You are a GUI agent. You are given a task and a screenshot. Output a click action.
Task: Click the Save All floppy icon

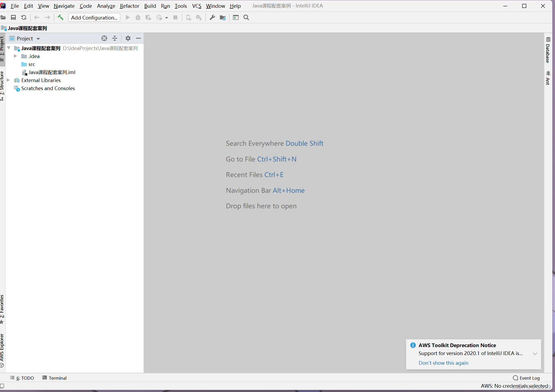[x=13, y=17]
